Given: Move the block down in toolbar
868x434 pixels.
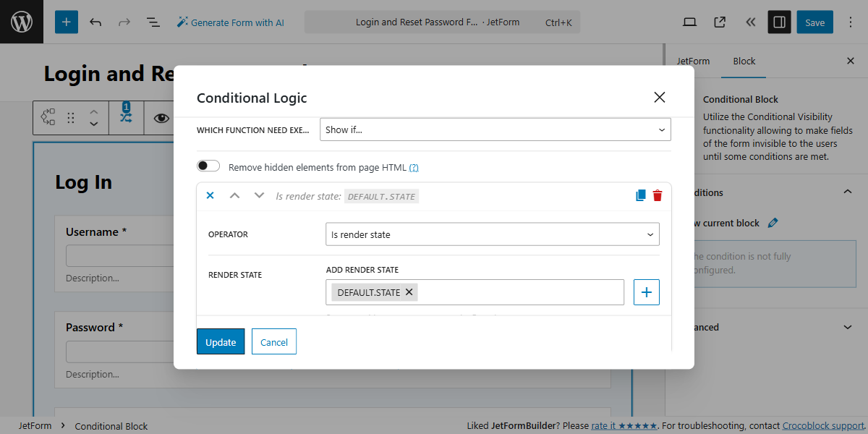Looking at the screenshot, I should click(x=93, y=124).
